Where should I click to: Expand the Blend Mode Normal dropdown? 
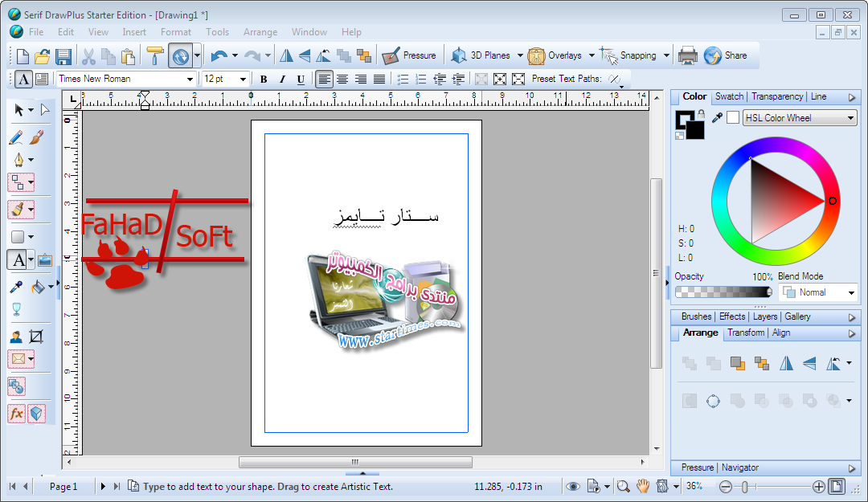click(817, 292)
